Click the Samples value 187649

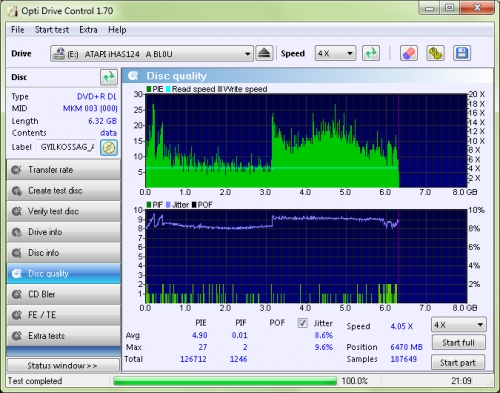click(404, 359)
